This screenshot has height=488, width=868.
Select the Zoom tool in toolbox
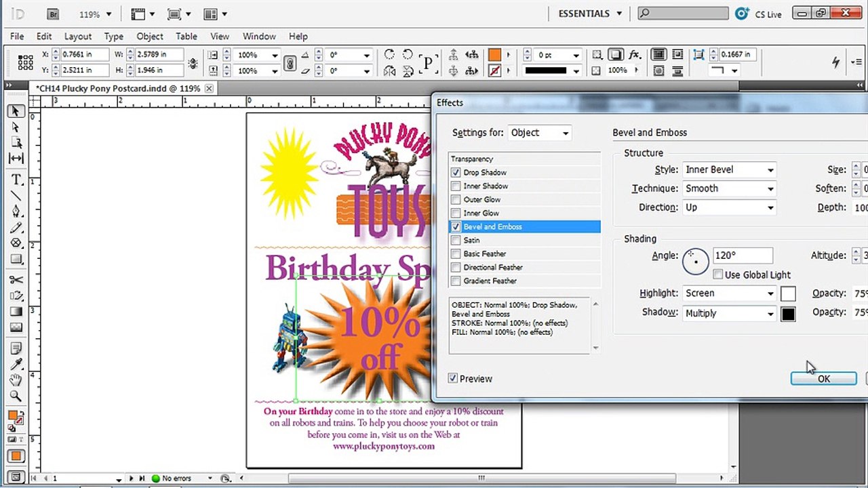16,396
